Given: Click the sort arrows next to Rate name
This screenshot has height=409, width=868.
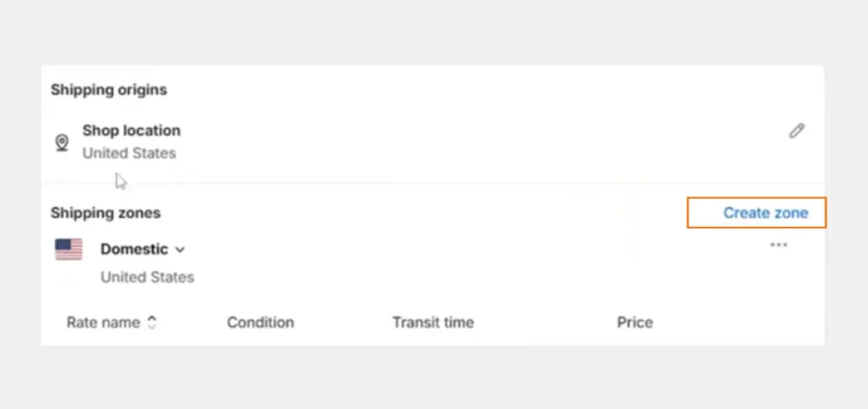Looking at the screenshot, I should point(152,323).
